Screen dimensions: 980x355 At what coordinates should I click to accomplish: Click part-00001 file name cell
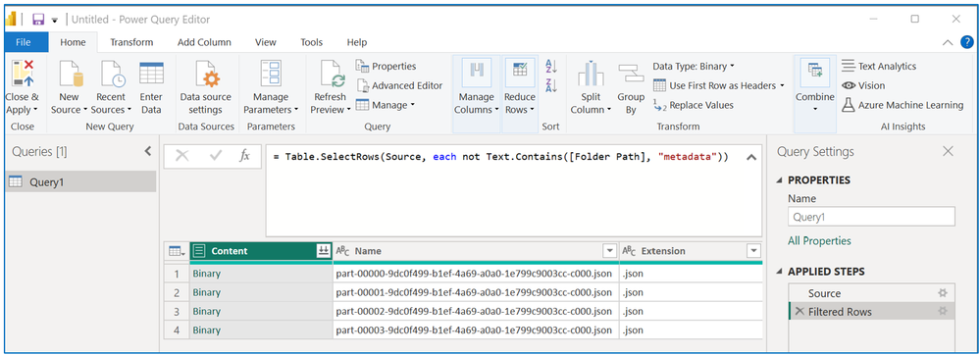coord(476,292)
